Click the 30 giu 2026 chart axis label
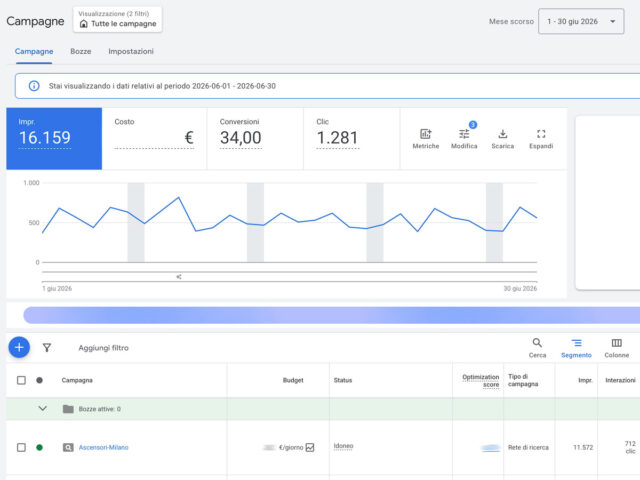The image size is (640, 480). point(520,289)
